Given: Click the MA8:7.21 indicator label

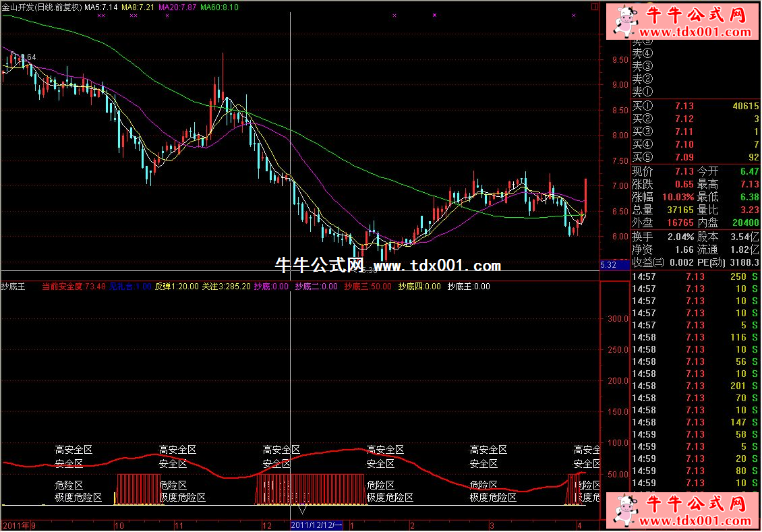Looking at the screenshot, I should [x=138, y=7].
